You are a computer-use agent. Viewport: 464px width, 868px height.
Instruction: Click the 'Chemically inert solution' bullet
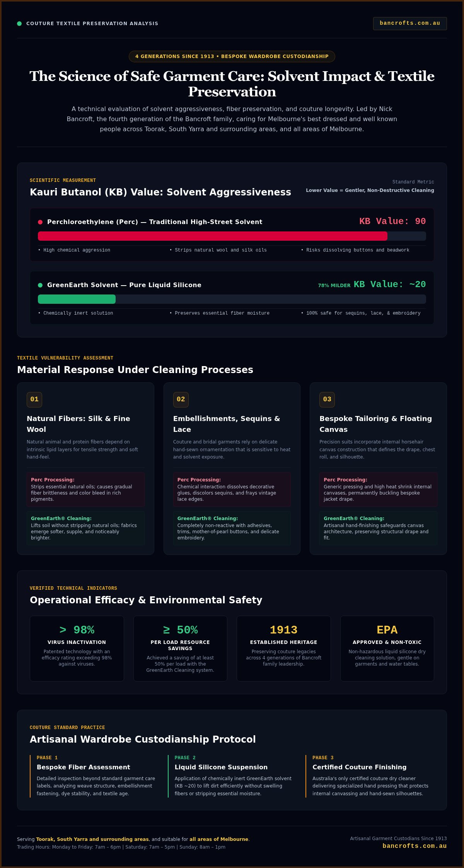pyautogui.click(x=75, y=313)
